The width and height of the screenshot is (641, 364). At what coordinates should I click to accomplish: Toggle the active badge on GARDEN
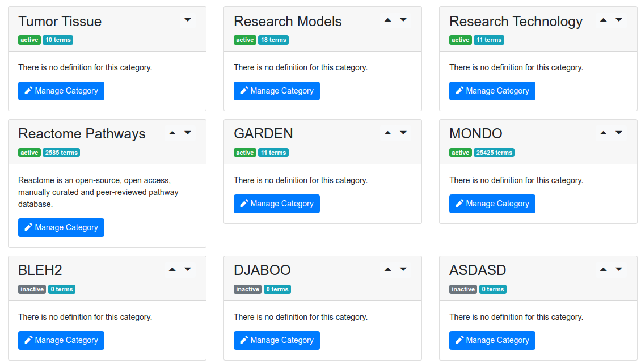[244, 153]
